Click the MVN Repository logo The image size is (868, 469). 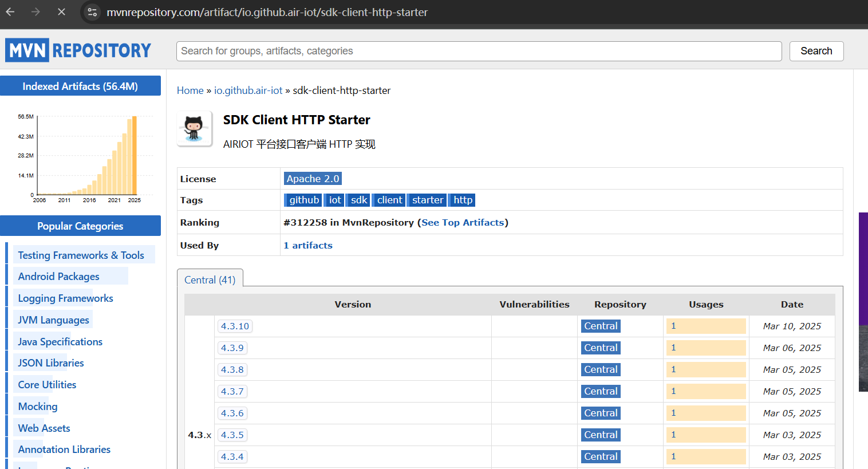click(x=78, y=50)
